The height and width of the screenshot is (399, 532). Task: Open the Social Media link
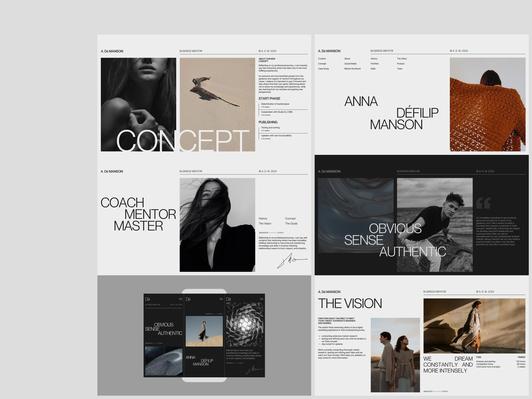click(350, 63)
